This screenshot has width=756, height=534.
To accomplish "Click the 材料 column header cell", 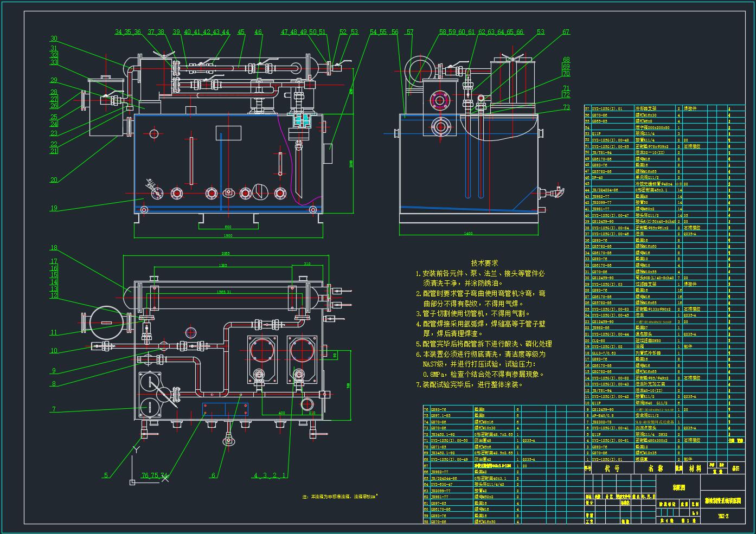I will tap(695, 468).
